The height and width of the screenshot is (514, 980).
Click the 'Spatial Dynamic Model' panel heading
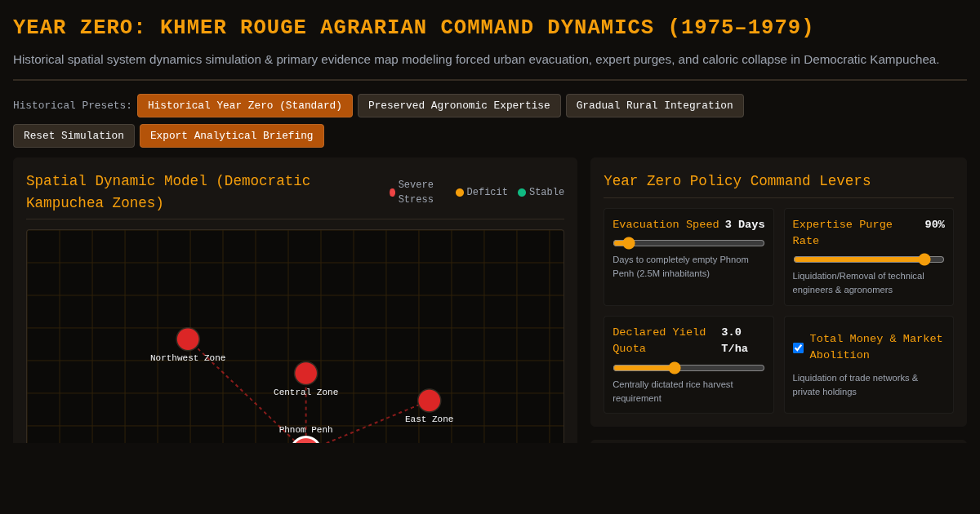[168, 192]
